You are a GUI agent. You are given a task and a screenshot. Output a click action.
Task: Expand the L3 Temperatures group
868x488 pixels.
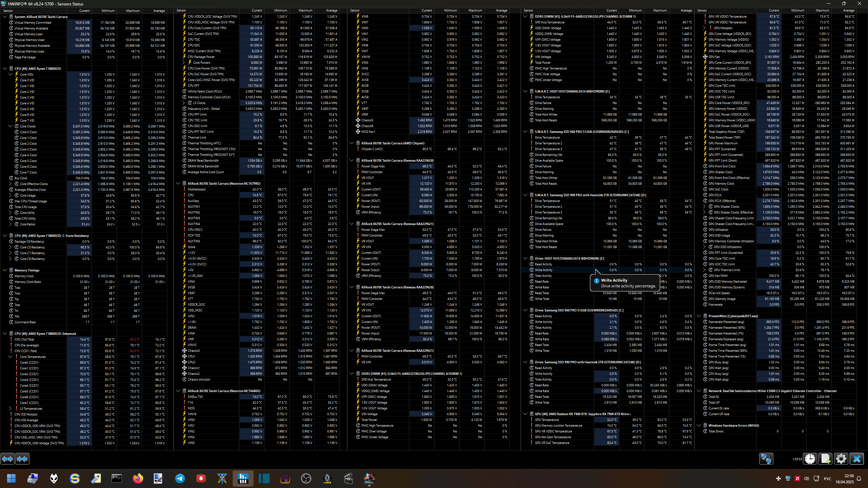(x=10, y=409)
